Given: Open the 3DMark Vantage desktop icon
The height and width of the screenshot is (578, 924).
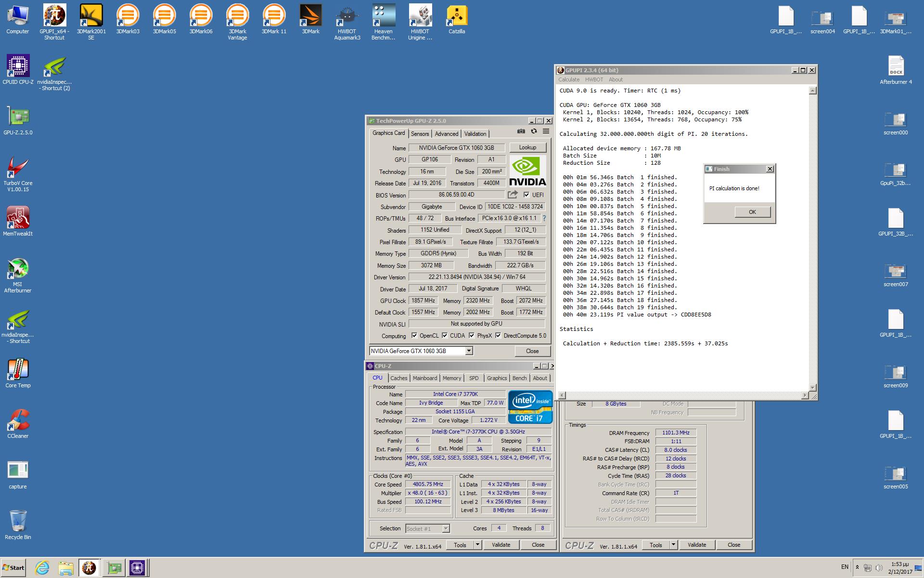Looking at the screenshot, I should pyautogui.click(x=237, y=22).
